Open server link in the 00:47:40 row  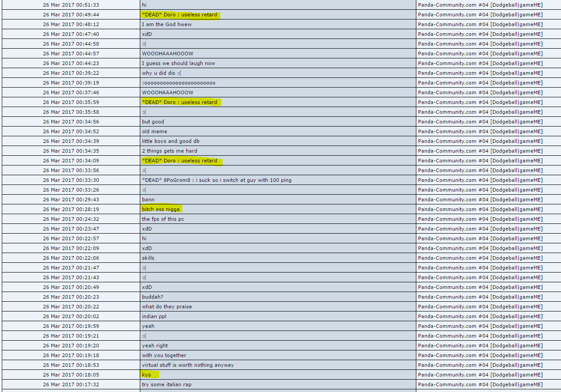point(480,34)
